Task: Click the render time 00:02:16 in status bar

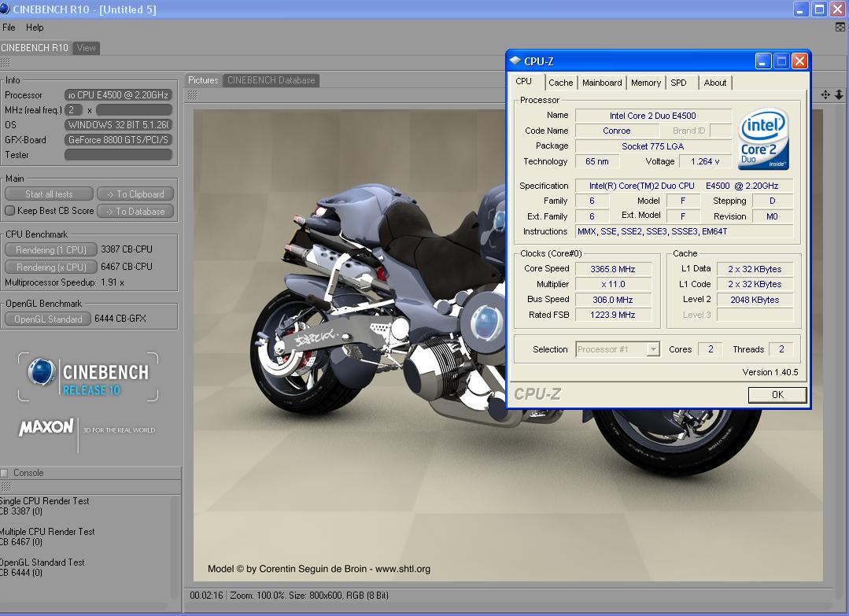Action: click(206, 595)
